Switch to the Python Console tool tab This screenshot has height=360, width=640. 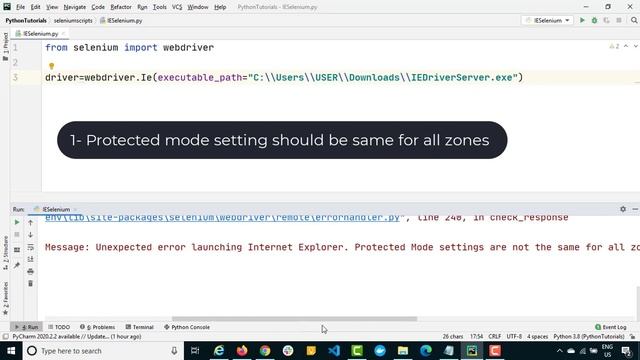[x=187, y=327]
